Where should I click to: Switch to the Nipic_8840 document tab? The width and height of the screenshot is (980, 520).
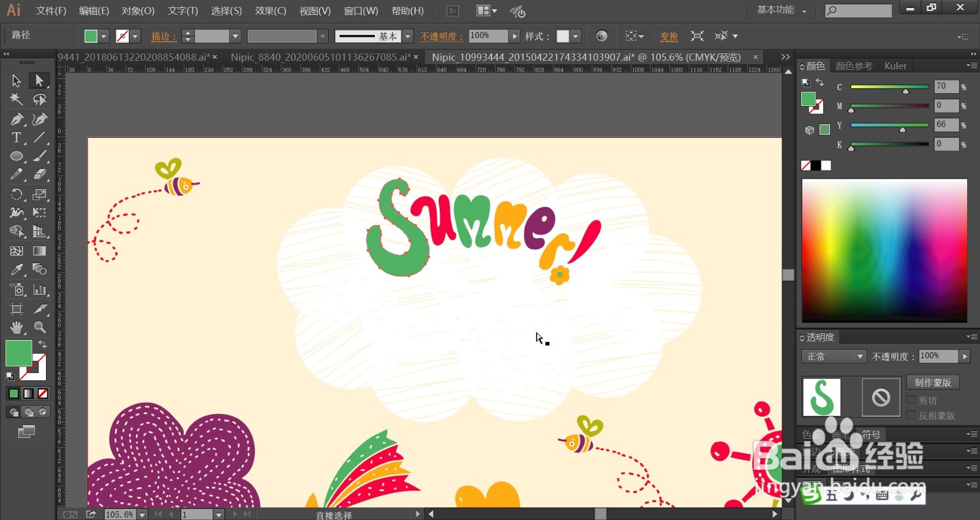point(320,57)
